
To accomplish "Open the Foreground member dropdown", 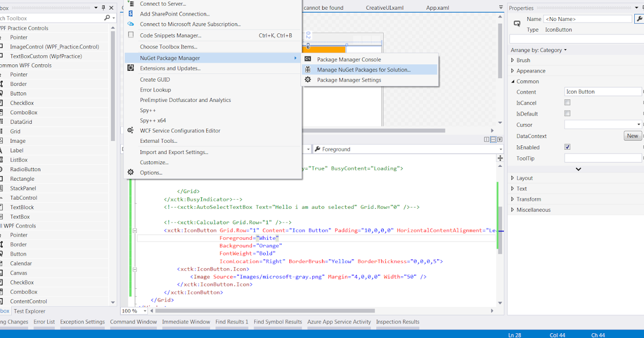I will (x=500, y=149).
